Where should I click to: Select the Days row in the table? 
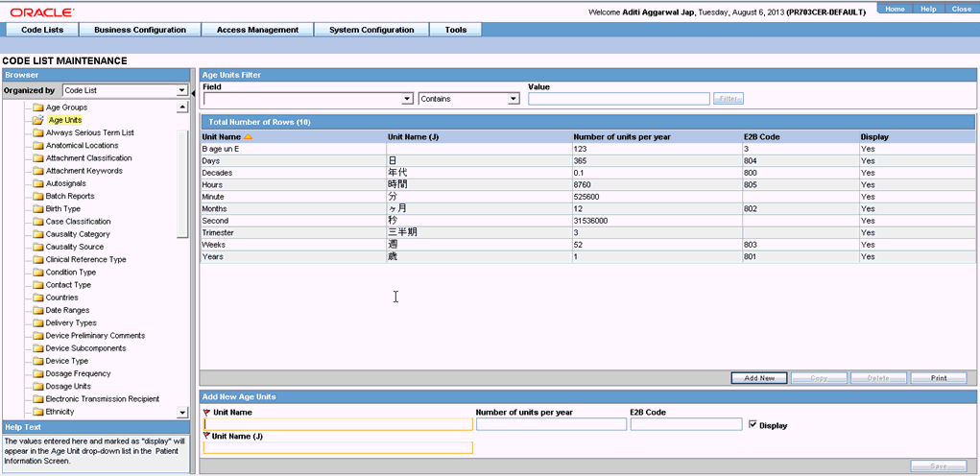tap(587, 161)
